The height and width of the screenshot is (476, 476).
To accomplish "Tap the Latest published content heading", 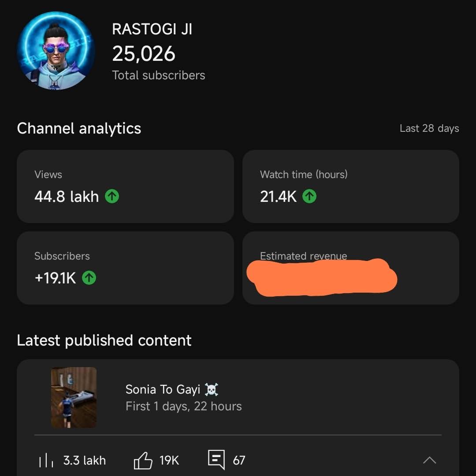I will pos(104,340).
